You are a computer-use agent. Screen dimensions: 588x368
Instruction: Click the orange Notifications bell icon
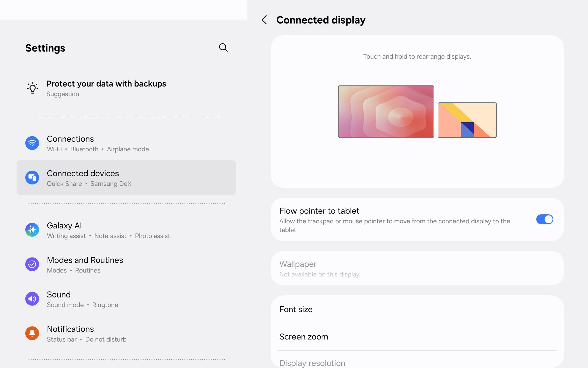point(32,333)
